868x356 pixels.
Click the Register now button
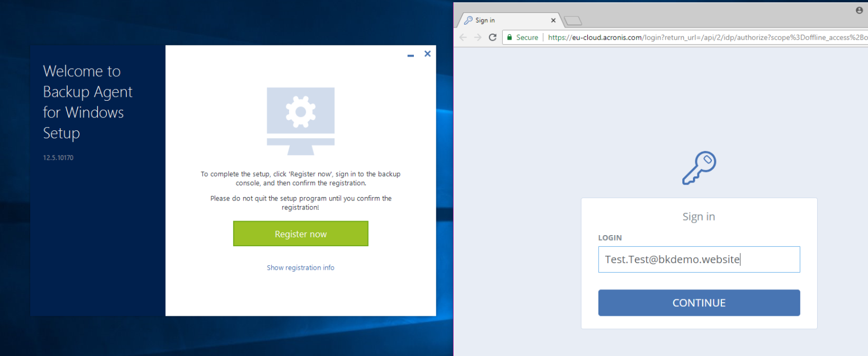[300, 233]
